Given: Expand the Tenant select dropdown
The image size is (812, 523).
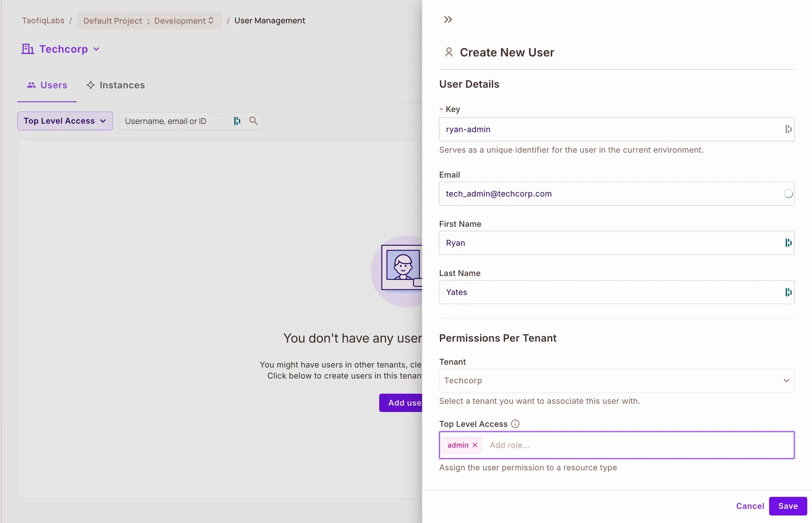Looking at the screenshot, I should pyautogui.click(x=617, y=381).
